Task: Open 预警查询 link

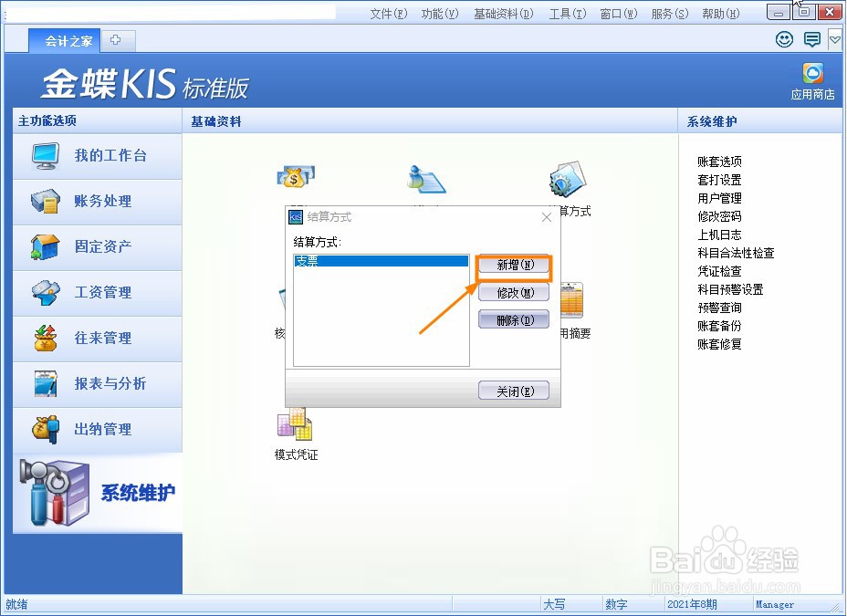Action: click(719, 308)
